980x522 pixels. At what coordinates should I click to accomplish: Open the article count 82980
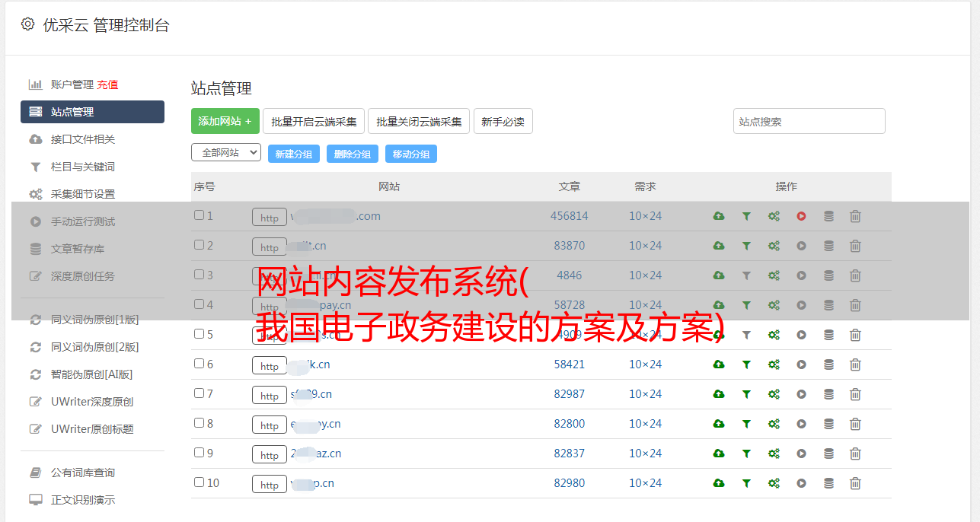570,483
